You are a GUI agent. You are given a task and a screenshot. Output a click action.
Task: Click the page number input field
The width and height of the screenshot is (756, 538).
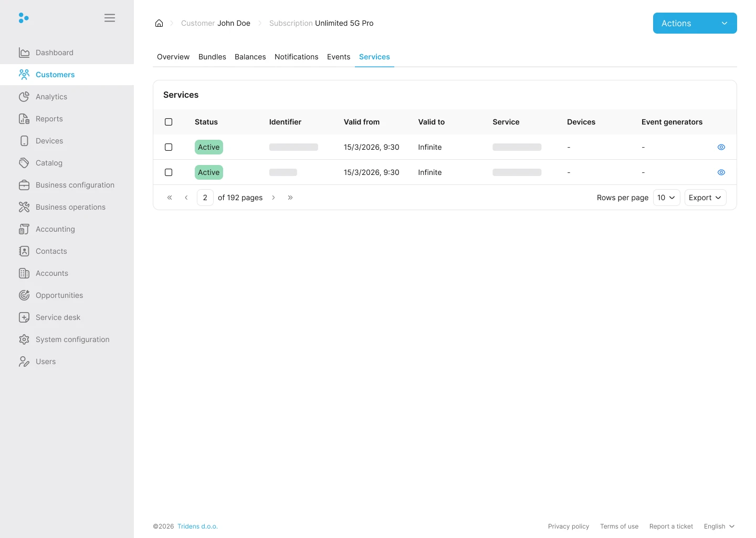pos(205,197)
